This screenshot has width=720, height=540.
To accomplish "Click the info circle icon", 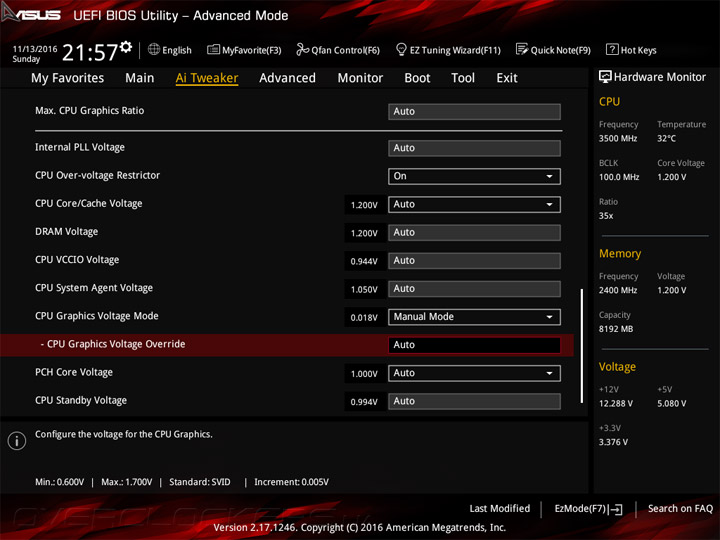I will click(x=17, y=441).
